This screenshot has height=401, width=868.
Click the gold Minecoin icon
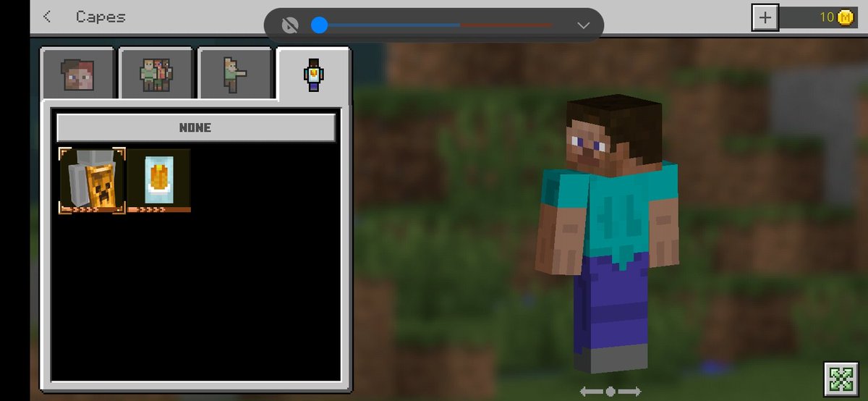click(845, 17)
